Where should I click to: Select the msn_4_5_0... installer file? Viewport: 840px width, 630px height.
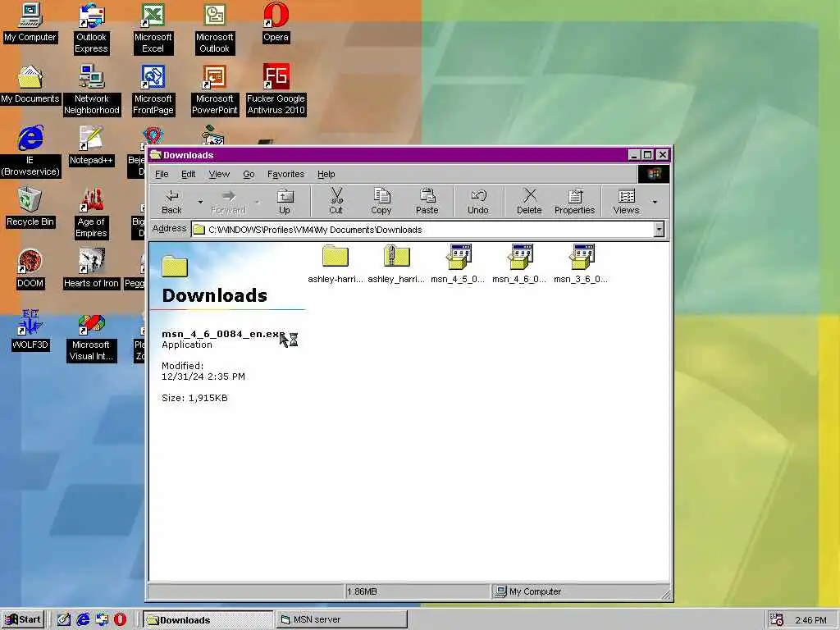[458, 264]
